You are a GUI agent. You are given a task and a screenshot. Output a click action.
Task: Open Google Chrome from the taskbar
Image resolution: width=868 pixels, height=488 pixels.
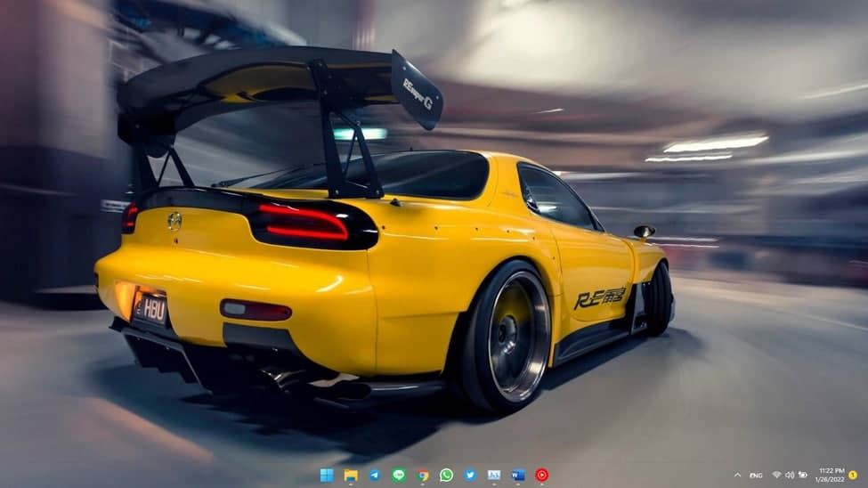[x=423, y=475]
